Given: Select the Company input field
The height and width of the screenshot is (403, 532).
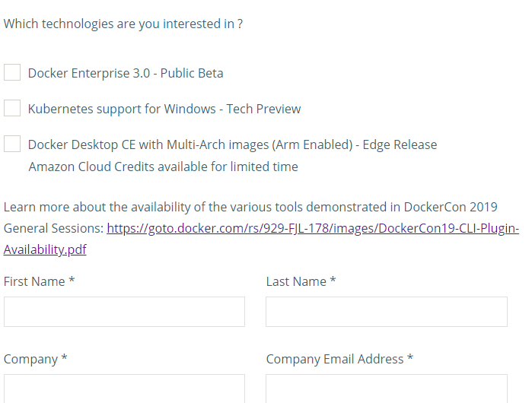Looking at the screenshot, I should [x=124, y=388].
